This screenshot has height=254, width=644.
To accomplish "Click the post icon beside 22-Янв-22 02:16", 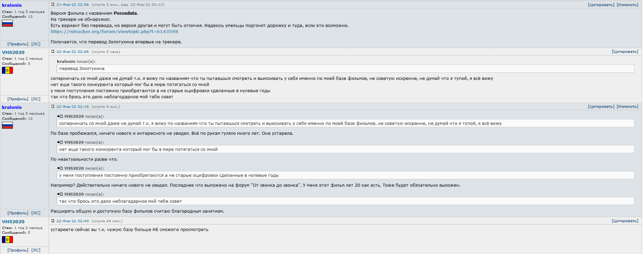I will click(x=53, y=107).
